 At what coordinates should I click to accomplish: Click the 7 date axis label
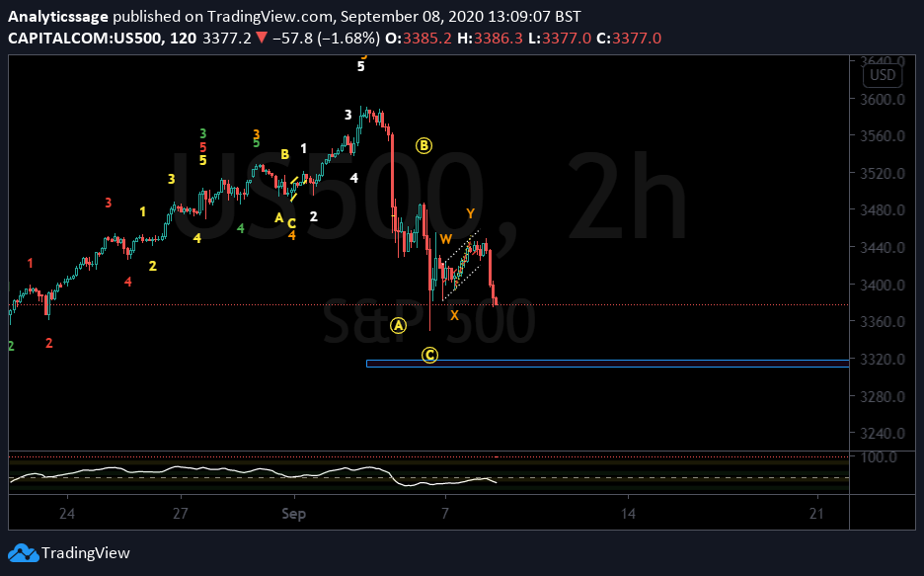tap(445, 514)
